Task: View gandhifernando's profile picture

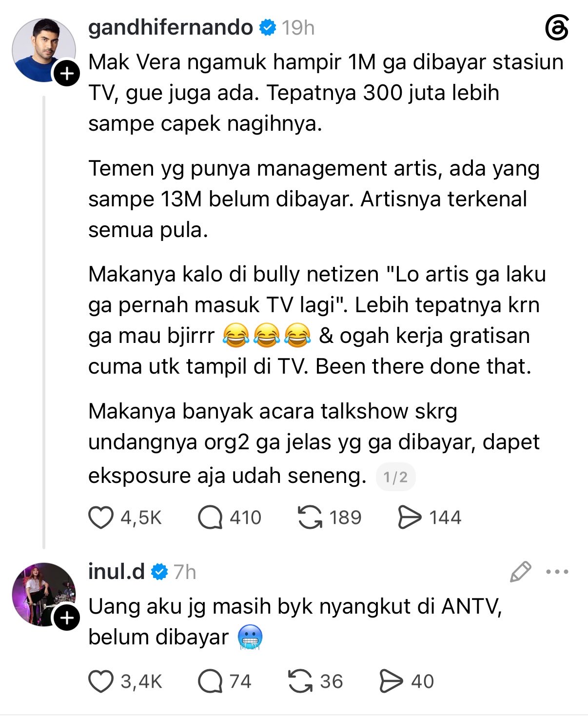Action: click(44, 50)
